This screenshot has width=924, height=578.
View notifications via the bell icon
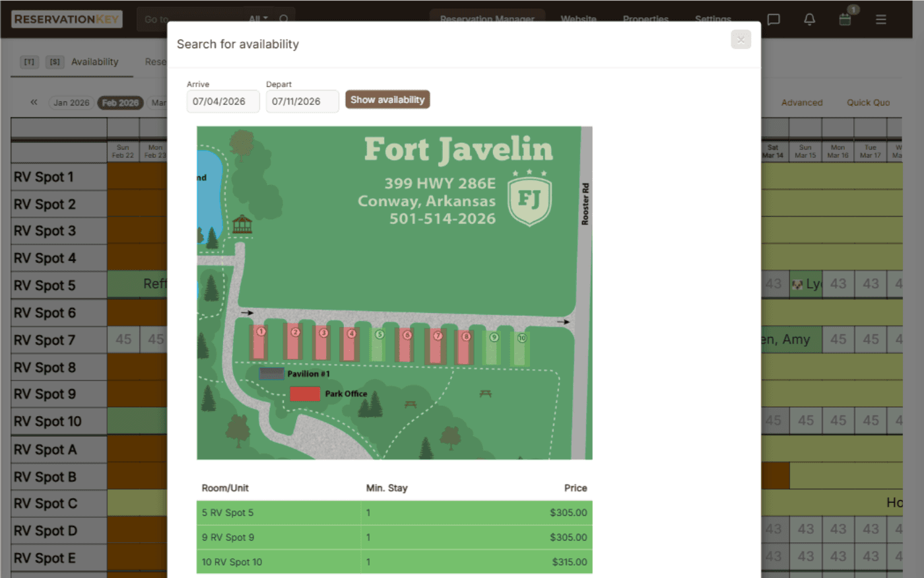(809, 20)
